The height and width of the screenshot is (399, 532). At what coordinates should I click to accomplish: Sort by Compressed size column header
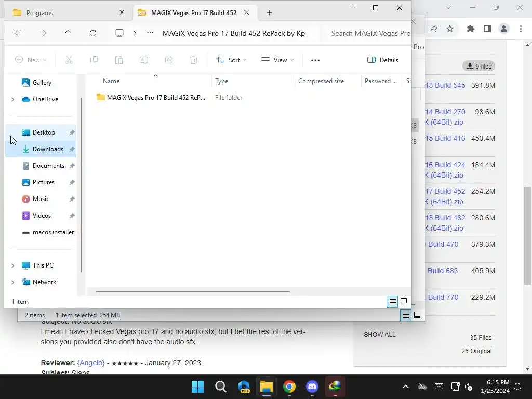point(321,81)
